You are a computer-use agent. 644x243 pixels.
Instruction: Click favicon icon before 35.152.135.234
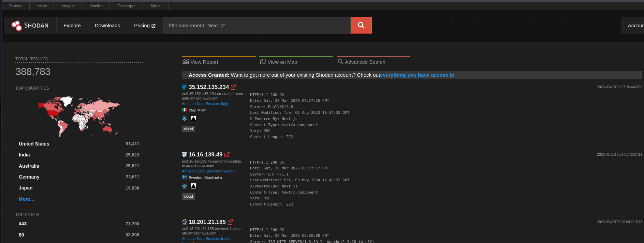coord(184,87)
